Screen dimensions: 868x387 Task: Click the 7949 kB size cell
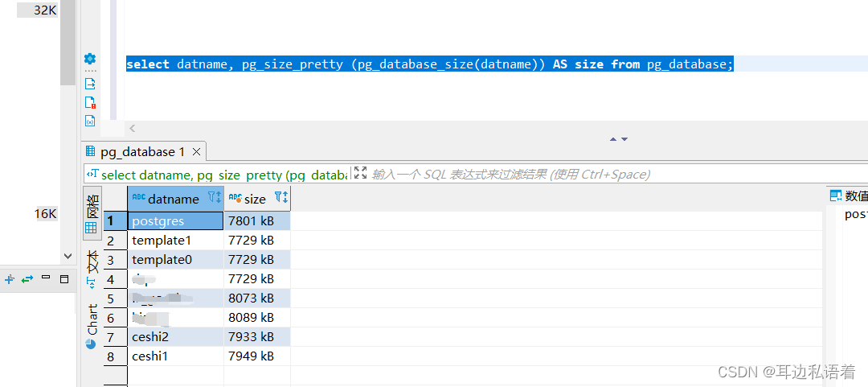(257, 356)
